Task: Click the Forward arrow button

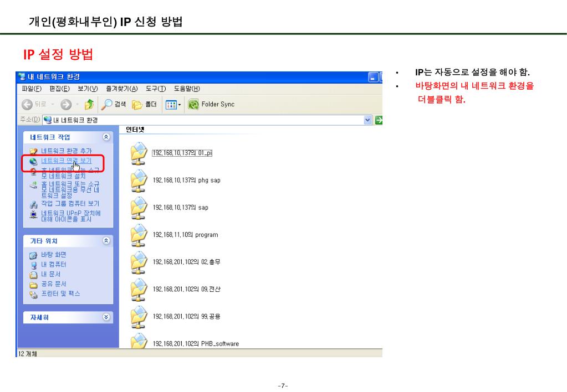Action: click(x=66, y=105)
